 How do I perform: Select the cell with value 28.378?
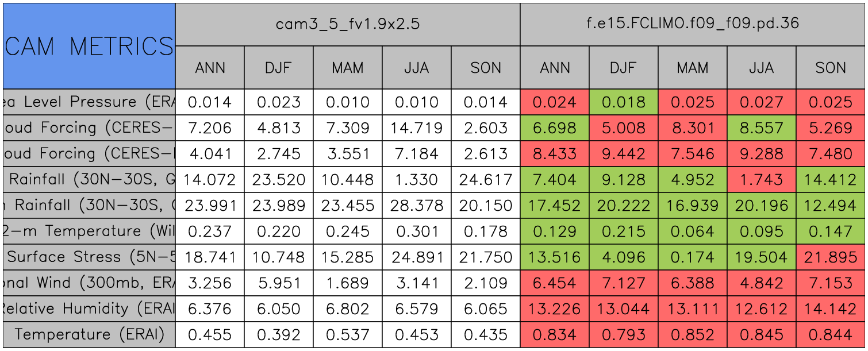pos(417,206)
